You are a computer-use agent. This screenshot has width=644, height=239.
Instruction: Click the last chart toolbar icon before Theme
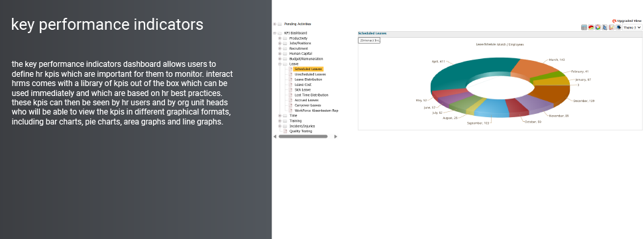click(618, 28)
